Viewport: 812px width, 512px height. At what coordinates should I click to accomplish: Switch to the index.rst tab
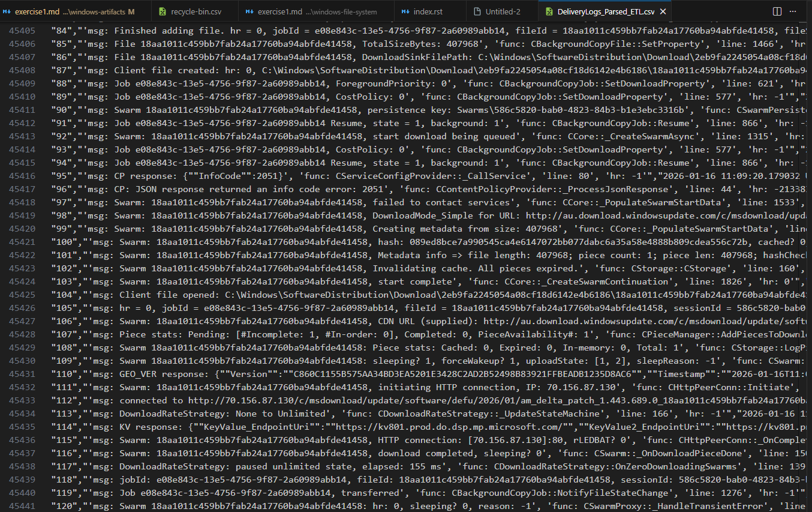[428, 11]
